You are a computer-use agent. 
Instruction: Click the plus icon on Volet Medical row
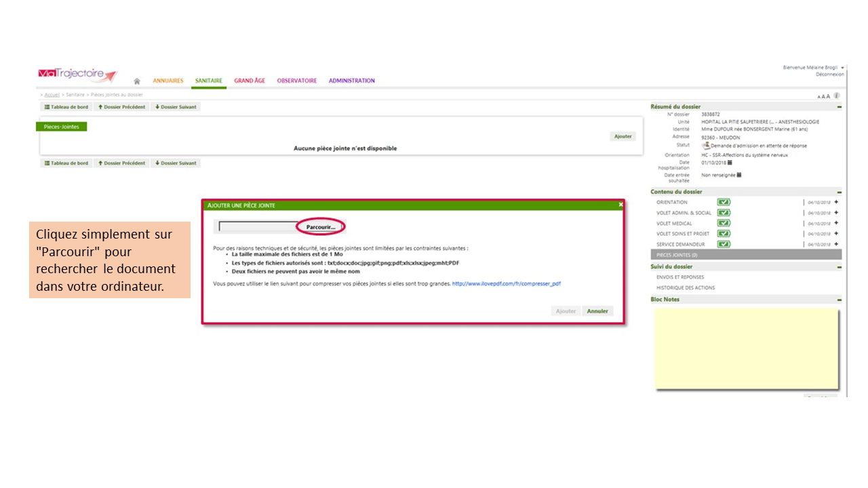[836, 223]
